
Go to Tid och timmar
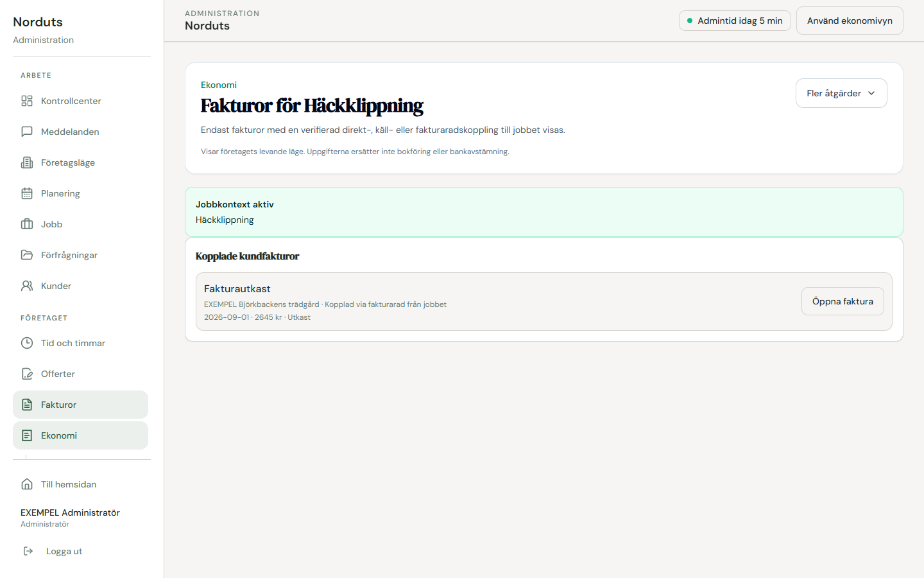(x=80, y=343)
